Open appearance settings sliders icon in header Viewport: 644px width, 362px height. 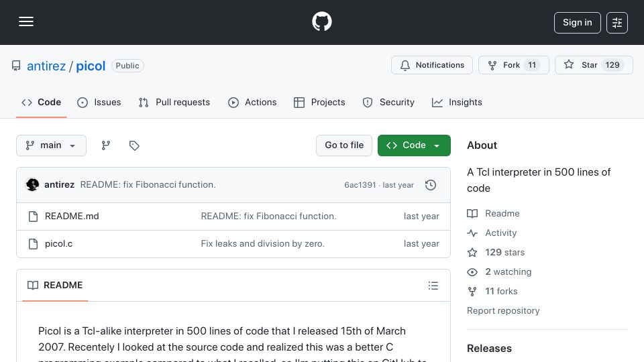(x=617, y=23)
